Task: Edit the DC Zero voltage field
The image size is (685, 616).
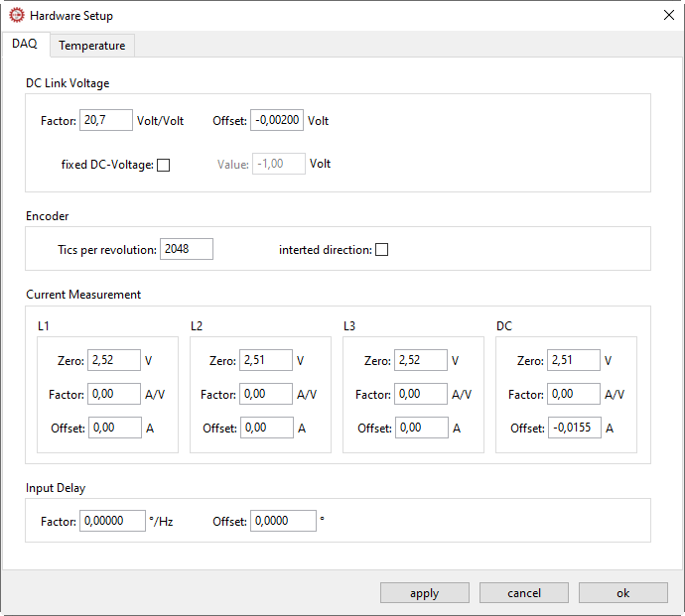Action: [x=574, y=360]
